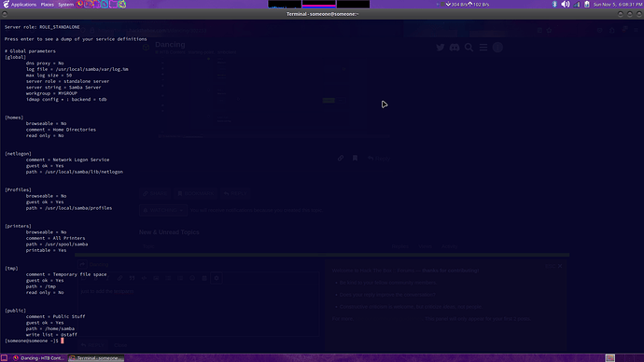Click the Discord icon in the browser behind
The width and height of the screenshot is (644, 362).
coord(455,48)
